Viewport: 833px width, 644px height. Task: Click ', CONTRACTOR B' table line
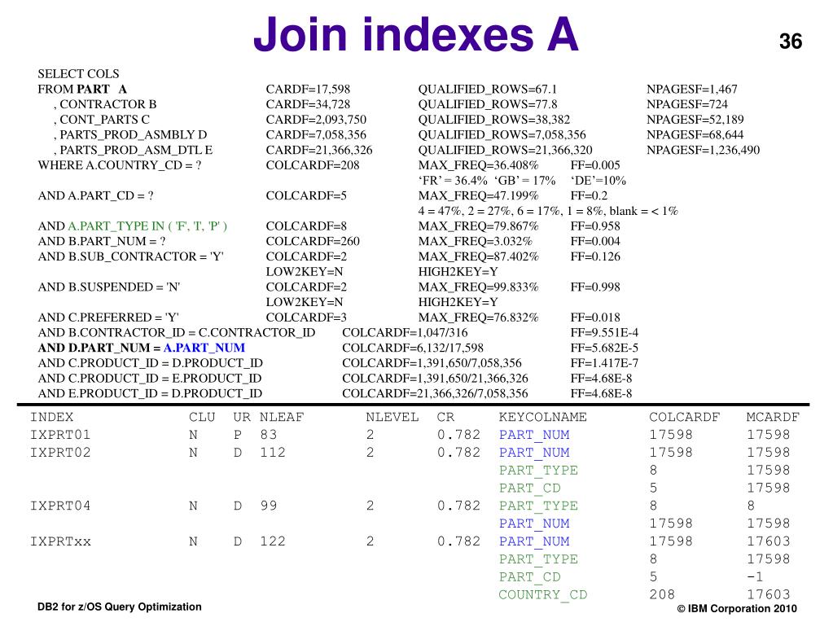[105, 104]
